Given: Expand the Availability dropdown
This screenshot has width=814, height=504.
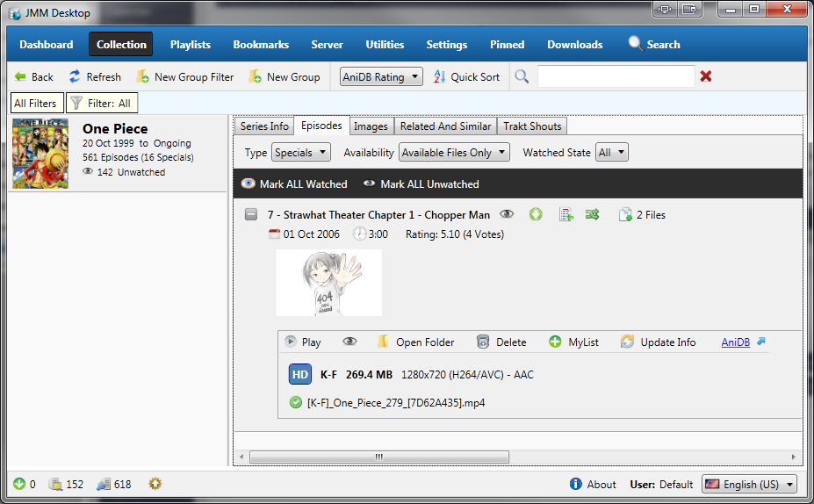Looking at the screenshot, I should pyautogui.click(x=454, y=153).
